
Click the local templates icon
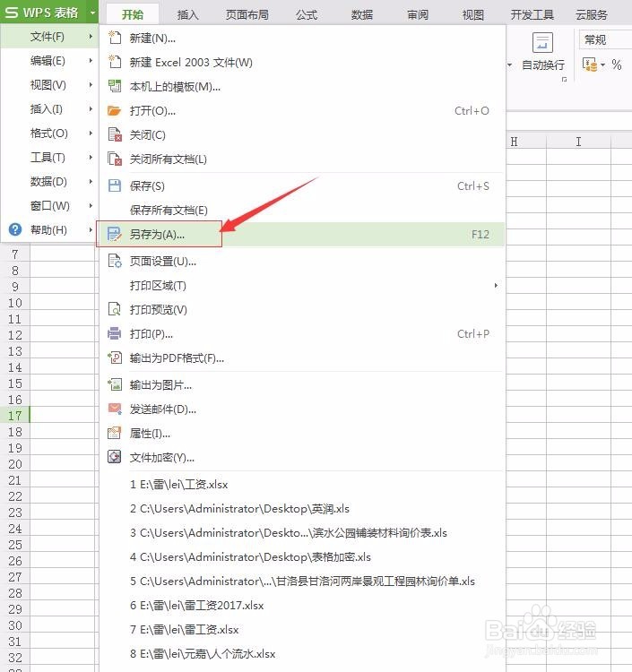(x=114, y=86)
